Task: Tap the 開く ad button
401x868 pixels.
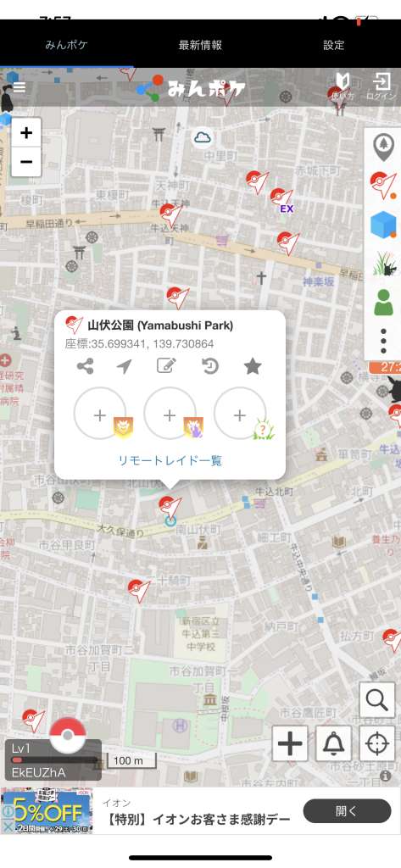Action: (348, 811)
